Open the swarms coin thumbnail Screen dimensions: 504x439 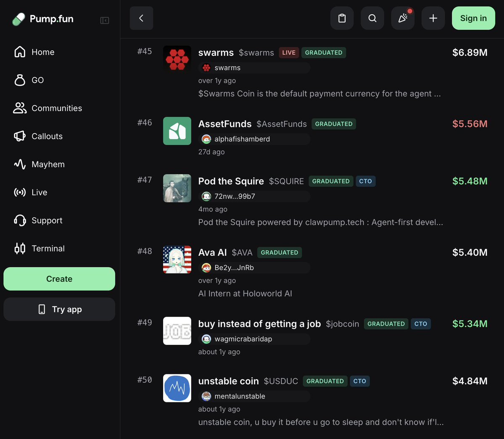coord(177,59)
